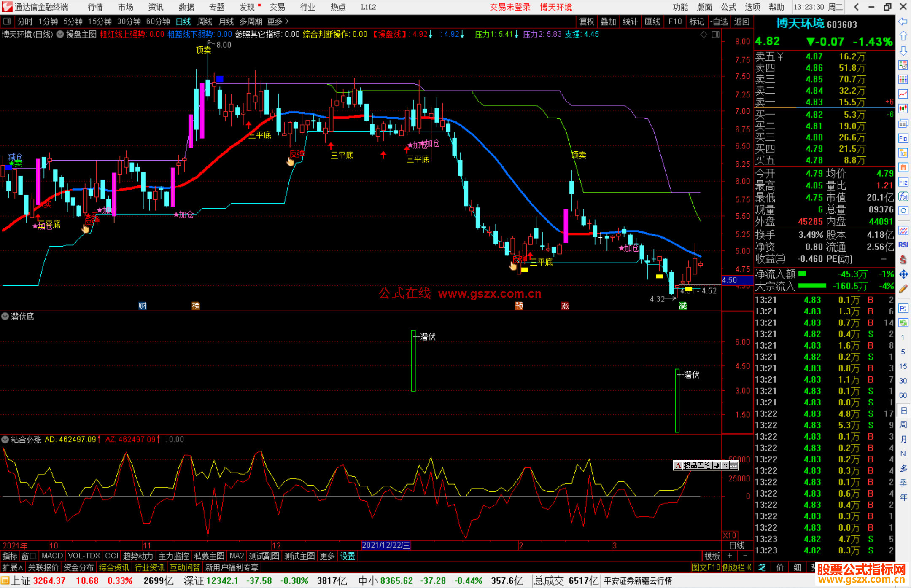This screenshot has width=911, height=588.
Task: Click the wave indicator sidebar icon
Action: coord(903,230)
